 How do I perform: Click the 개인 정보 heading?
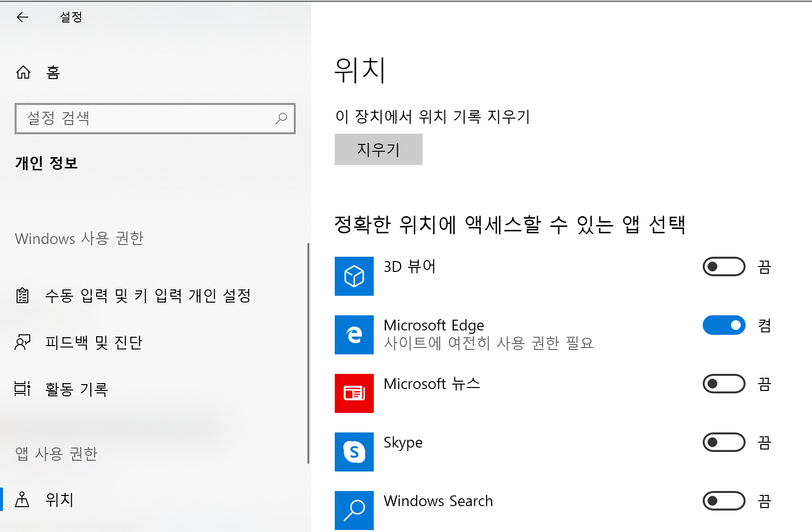click(47, 163)
